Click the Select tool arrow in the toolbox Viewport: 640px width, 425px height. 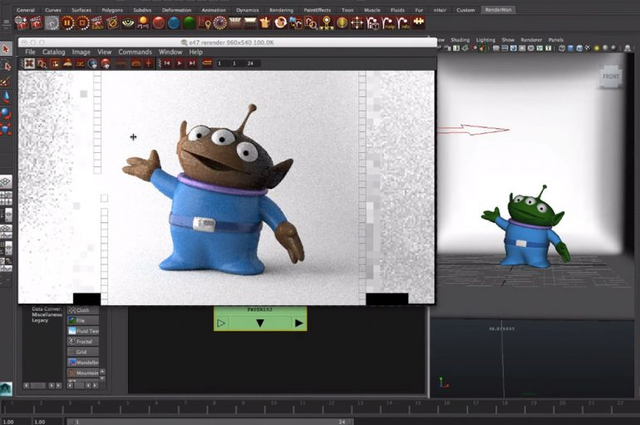point(6,49)
